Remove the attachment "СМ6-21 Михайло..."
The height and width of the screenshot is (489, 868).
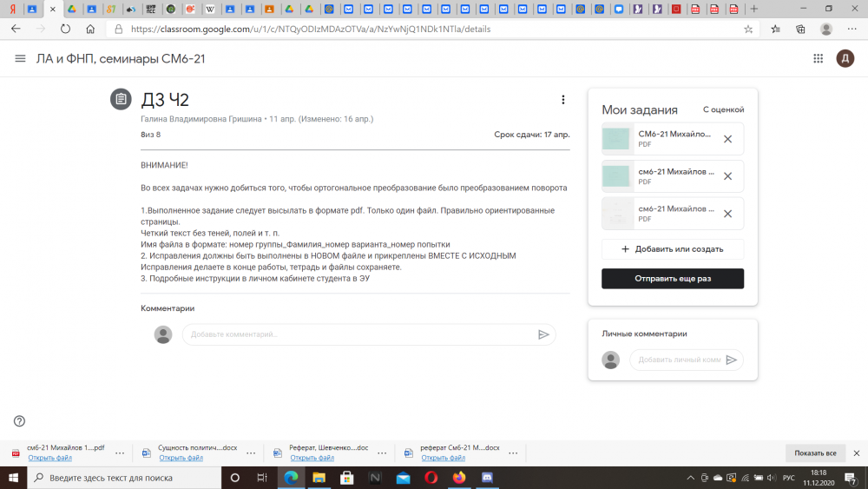tap(727, 139)
